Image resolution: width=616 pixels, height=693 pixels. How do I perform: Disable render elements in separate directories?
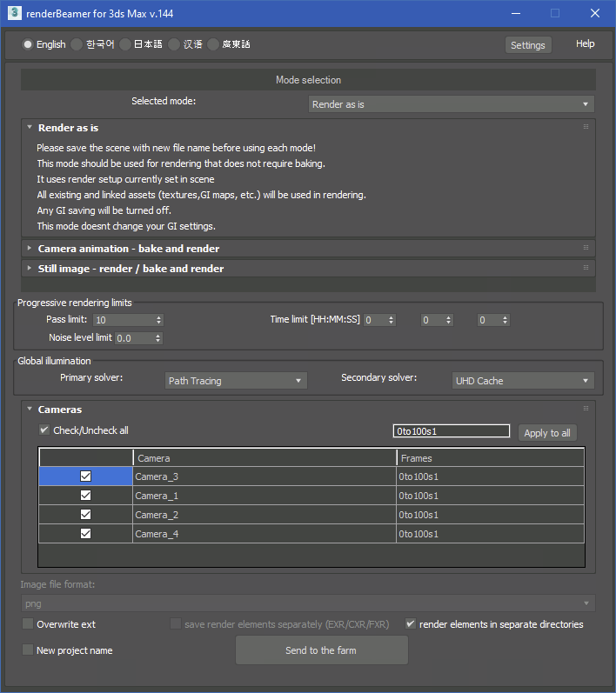(411, 624)
